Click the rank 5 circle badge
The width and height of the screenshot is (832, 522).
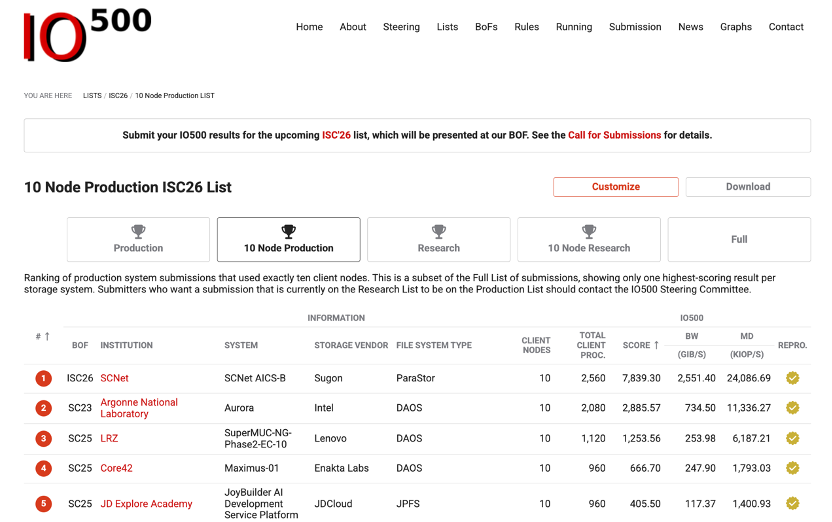(x=44, y=503)
